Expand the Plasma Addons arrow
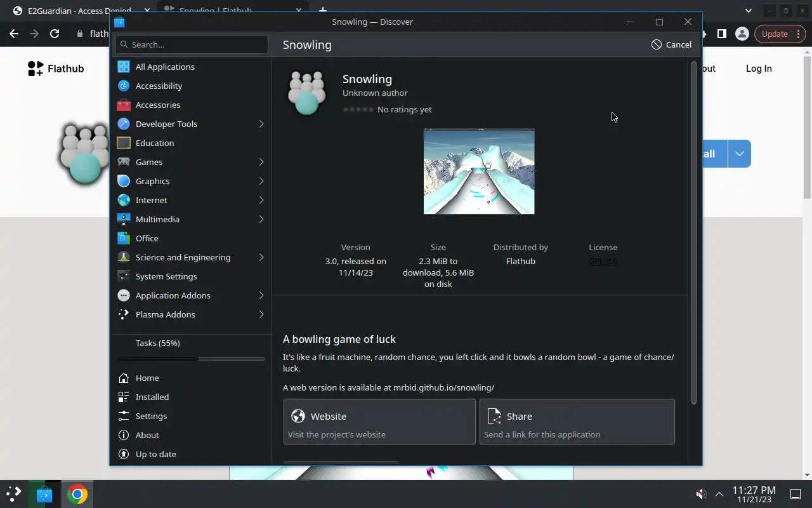Image resolution: width=812 pixels, height=508 pixels. pos(261,314)
